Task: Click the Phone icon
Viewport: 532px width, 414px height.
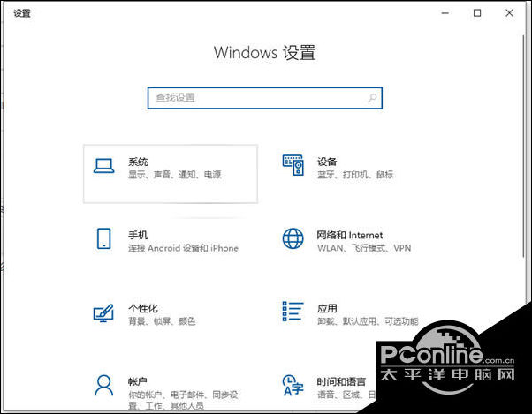Action: [x=103, y=238]
